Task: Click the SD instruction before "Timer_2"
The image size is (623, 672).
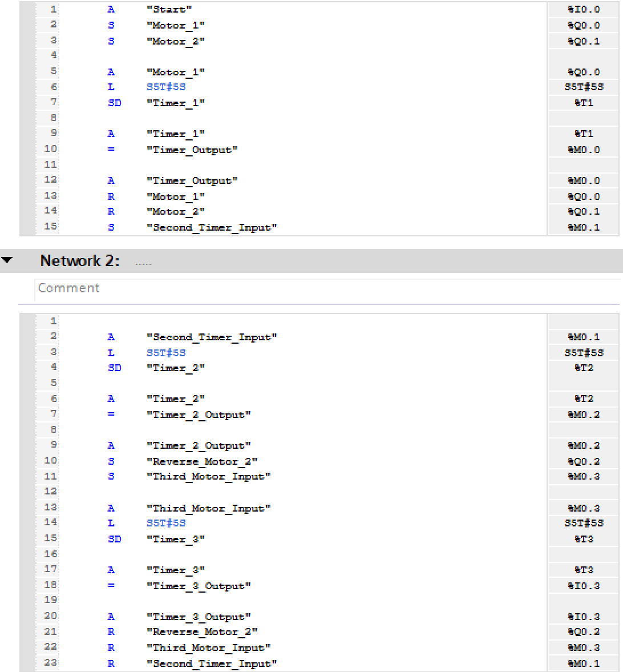Action: tap(114, 368)
